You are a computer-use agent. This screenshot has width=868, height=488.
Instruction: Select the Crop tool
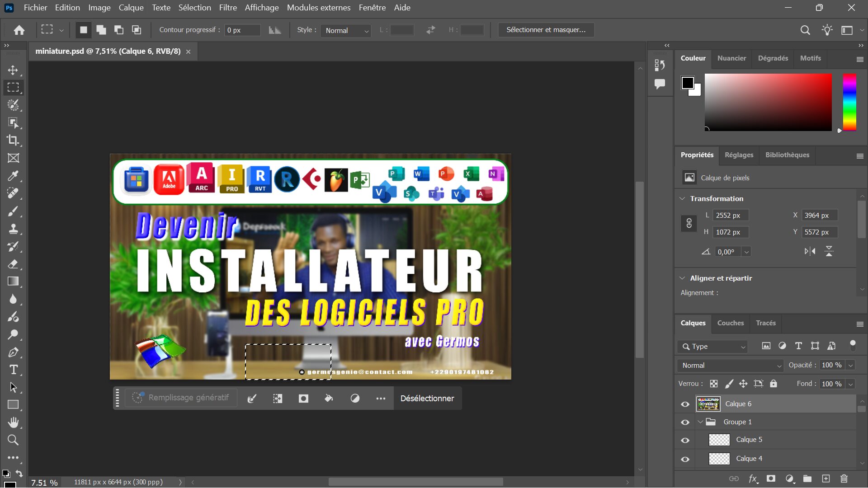(13, 141)
